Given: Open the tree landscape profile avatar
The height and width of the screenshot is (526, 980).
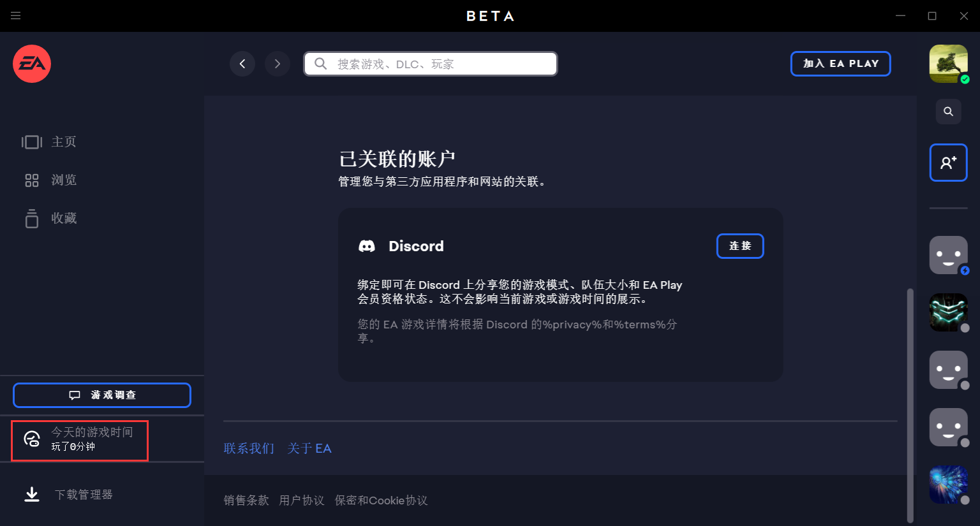Looking at the screenshot, I should (948, 64).
